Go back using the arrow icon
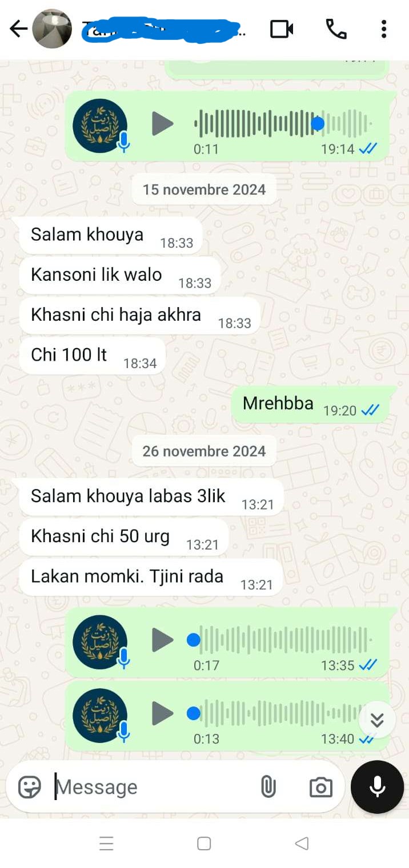409x868 pixels. click(x=18, y=29)
